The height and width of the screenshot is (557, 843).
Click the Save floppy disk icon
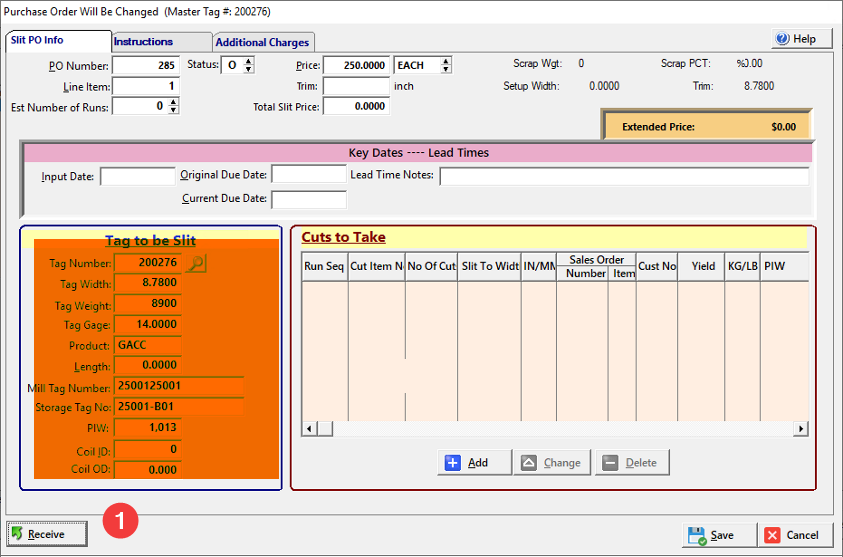coord(697,535)
